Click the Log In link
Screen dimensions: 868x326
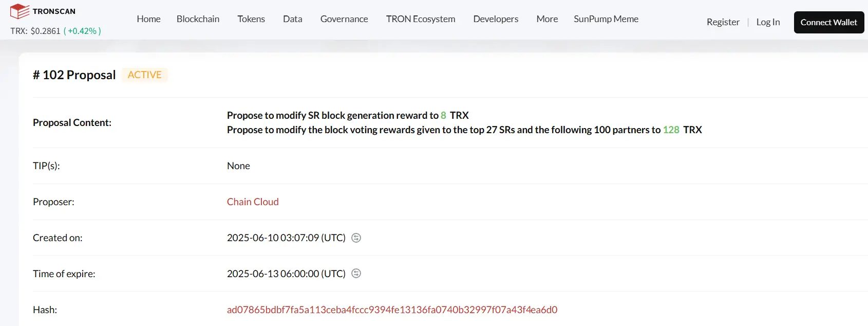768,22
